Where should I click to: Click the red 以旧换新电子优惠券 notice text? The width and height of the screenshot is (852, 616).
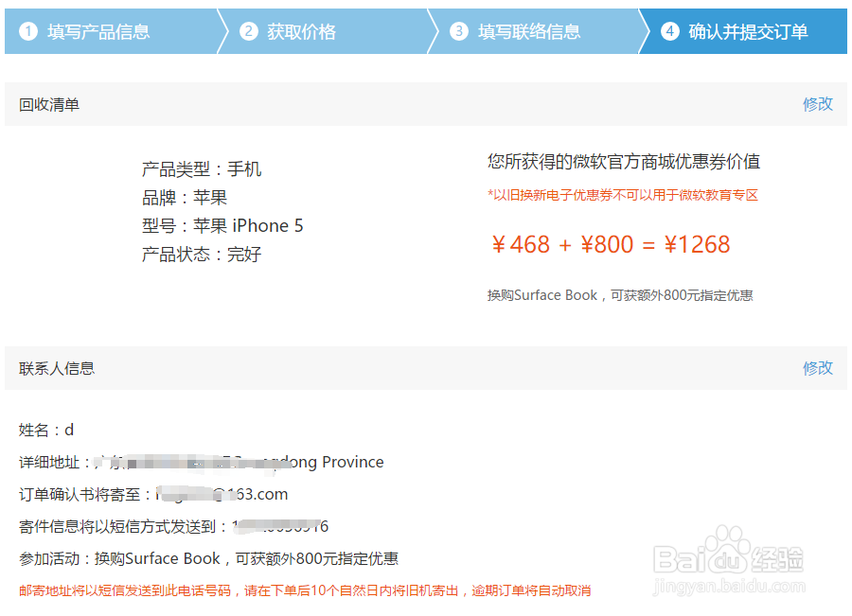point(623,195)
